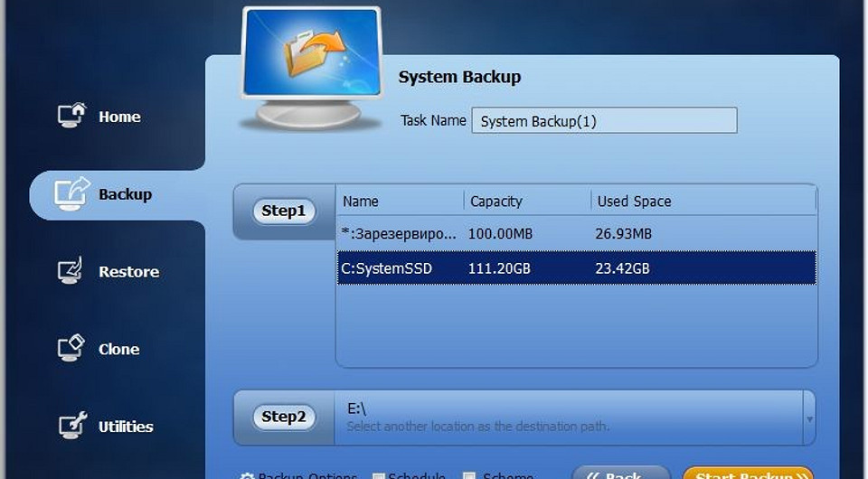Click the Step2 button
This screenshot has width=868, height=479.
(x=283, y=417)
